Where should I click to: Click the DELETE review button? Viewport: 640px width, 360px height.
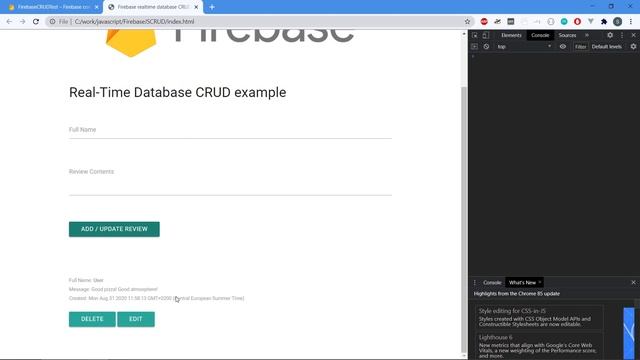pyautogui.click(x=92, y=319)
